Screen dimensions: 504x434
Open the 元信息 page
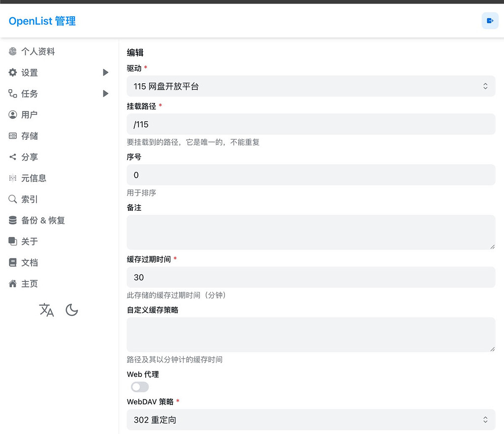coord(34,178)
